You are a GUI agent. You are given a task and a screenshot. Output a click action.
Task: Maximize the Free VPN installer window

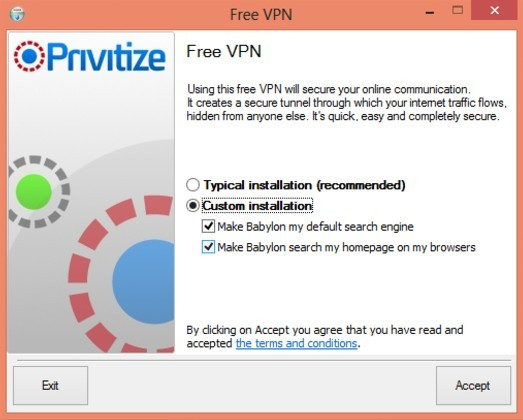(x=457, y=10)
